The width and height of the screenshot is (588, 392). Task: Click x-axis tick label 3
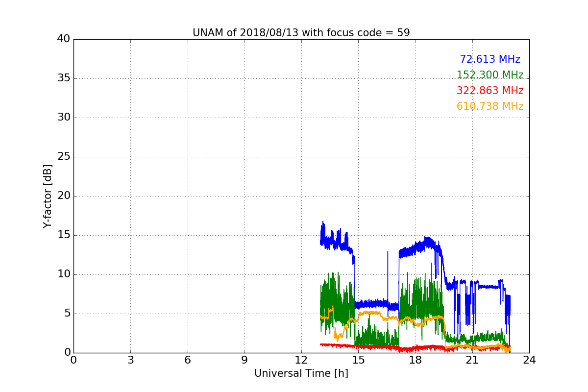[x=130, y=360]
